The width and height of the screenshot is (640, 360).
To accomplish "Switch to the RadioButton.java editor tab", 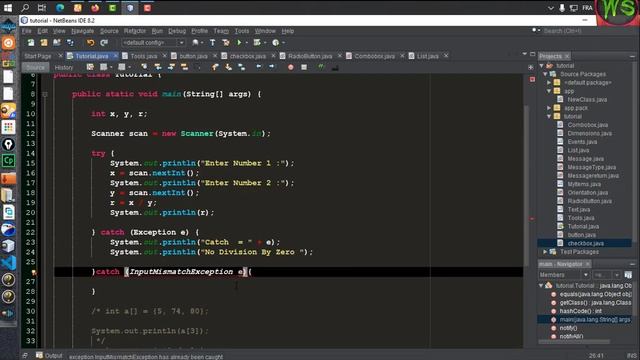I will click(x=309, y=56).
